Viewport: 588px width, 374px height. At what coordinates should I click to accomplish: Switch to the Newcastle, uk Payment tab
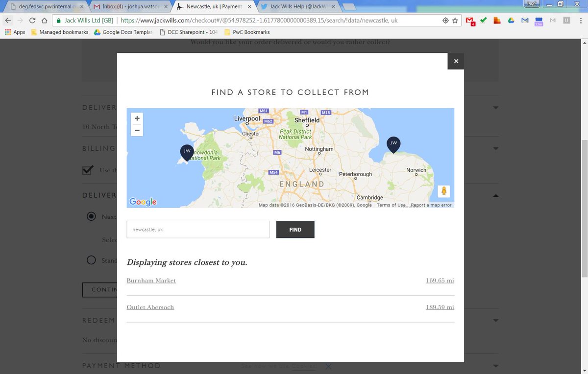coord(213,7)
